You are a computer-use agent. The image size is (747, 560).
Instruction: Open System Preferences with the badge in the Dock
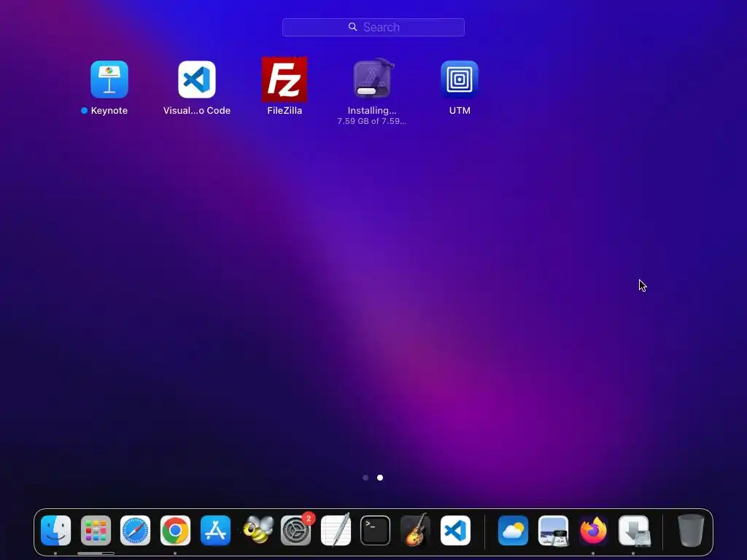point(296,531)
